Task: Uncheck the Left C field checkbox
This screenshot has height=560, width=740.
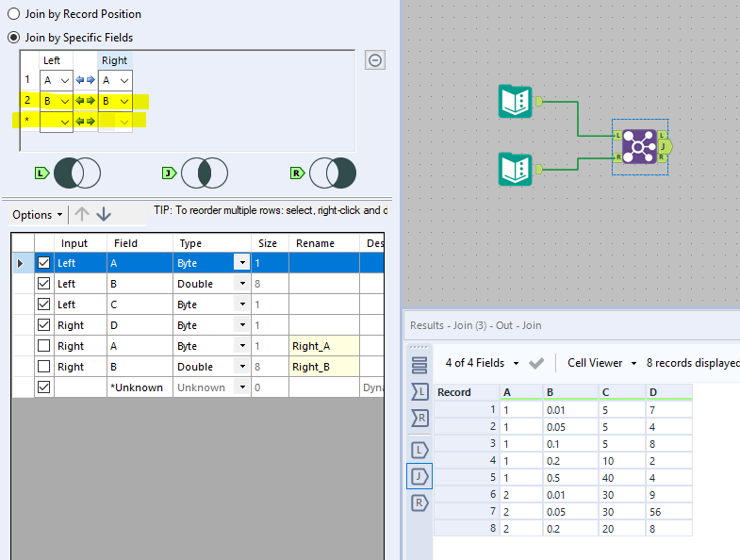Action: coord(43,305)
